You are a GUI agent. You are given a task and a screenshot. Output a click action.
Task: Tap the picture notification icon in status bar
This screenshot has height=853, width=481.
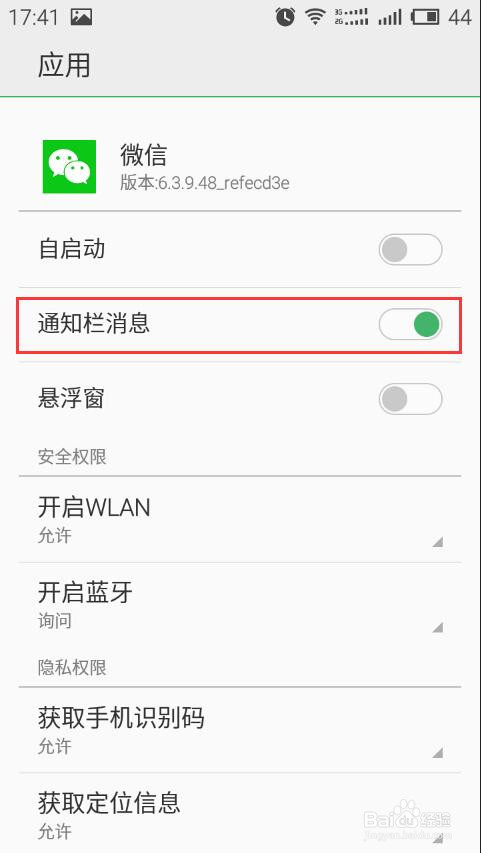pos(81,17)
